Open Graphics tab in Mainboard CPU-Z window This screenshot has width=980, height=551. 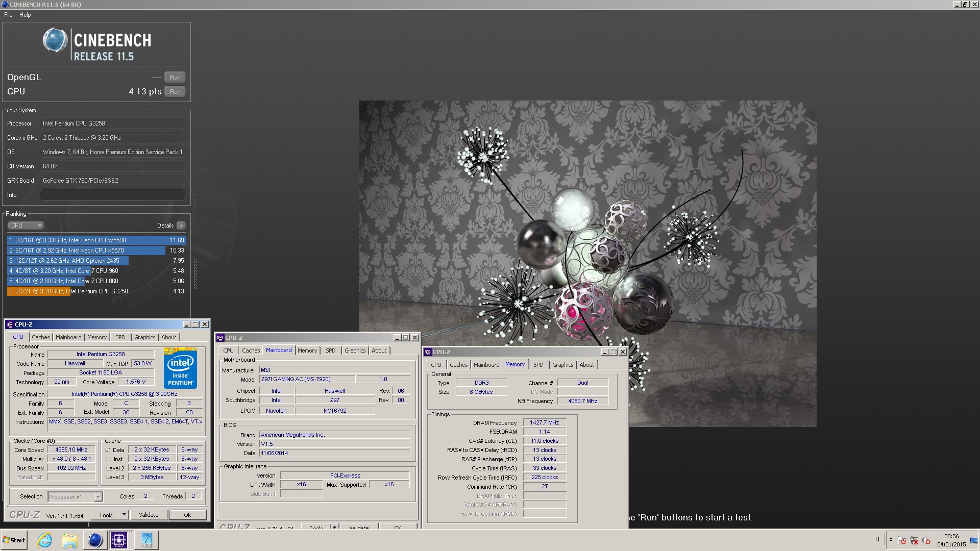355,350
